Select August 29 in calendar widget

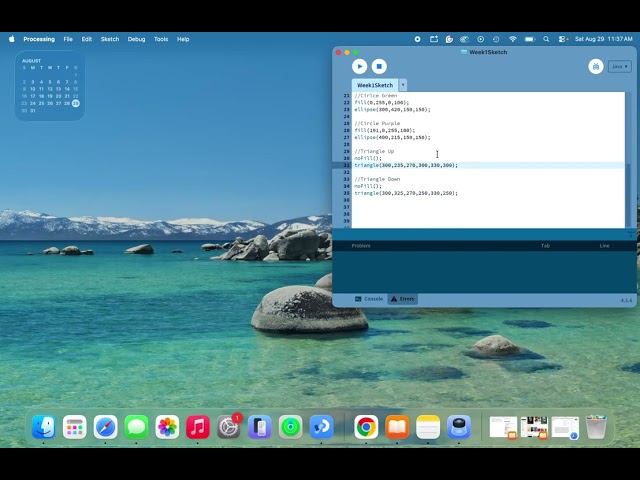point(76,103)
